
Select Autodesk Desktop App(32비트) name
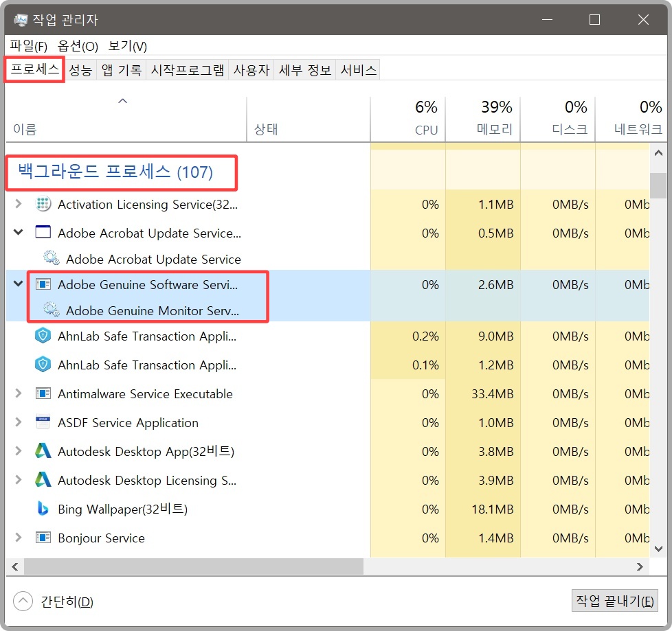tap(146, 452)
